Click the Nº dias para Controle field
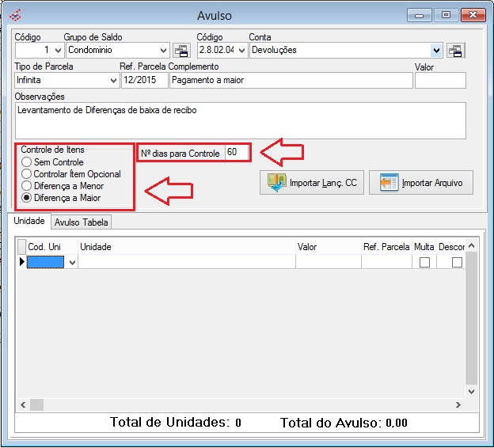Image resolution: width=494 pixels, height=448 pixels. [x=237, y=152]
